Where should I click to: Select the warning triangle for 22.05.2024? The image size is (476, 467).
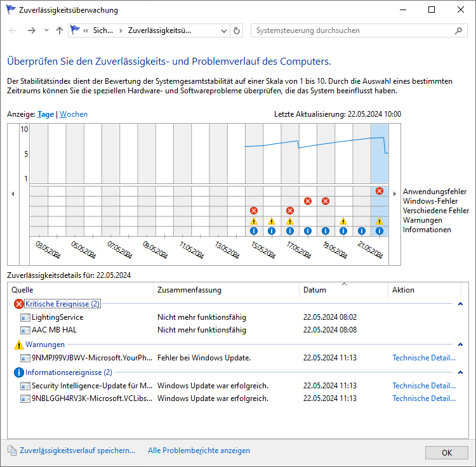[380, 221]
